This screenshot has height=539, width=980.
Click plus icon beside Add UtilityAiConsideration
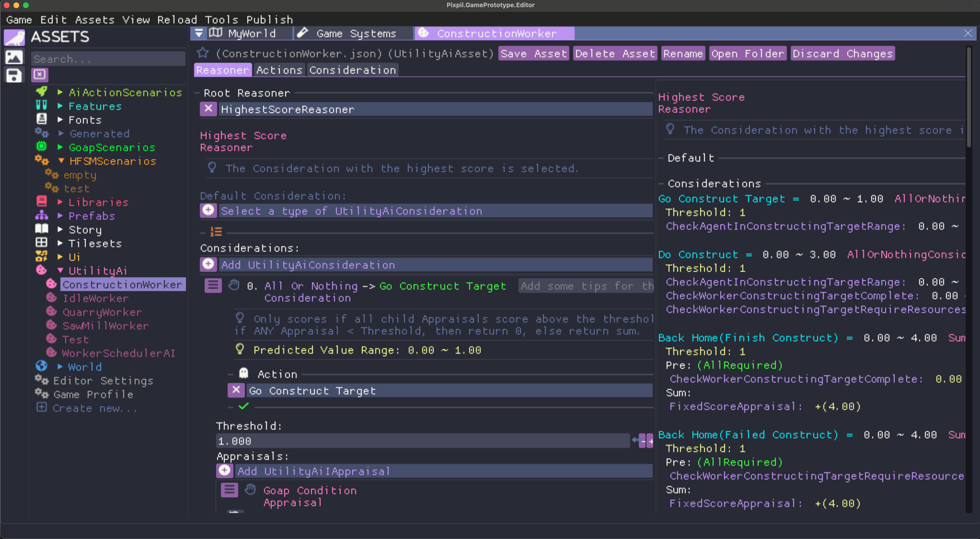(208, 264)
